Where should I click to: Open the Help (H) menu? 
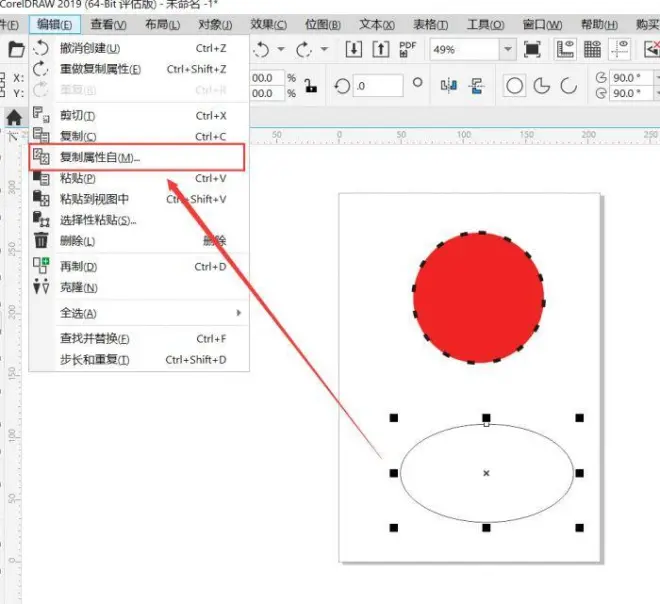point(599,25)
